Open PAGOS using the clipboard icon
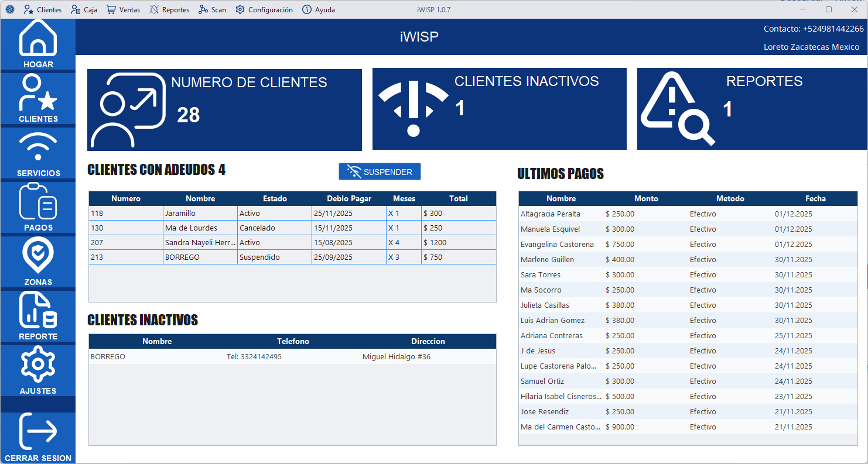 (37, 201)
